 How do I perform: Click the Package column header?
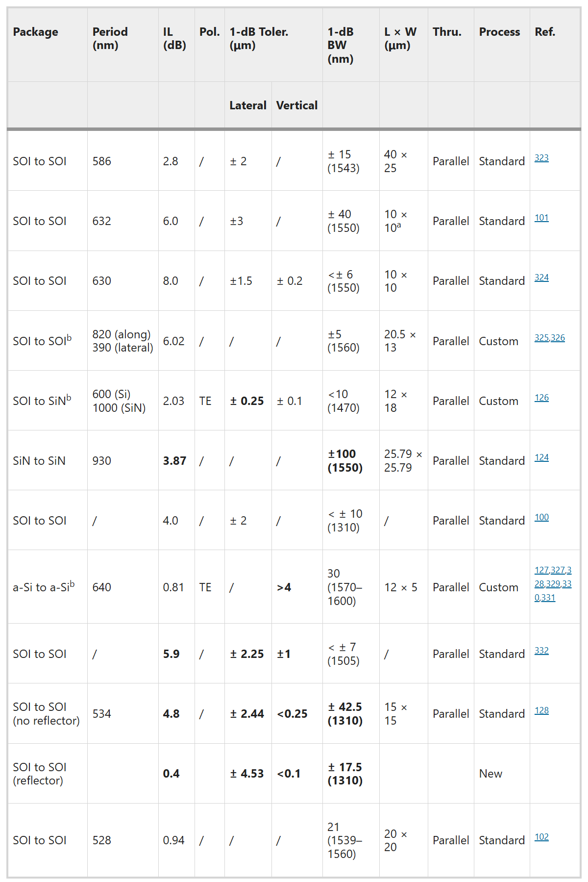click(x=35, y=32)
